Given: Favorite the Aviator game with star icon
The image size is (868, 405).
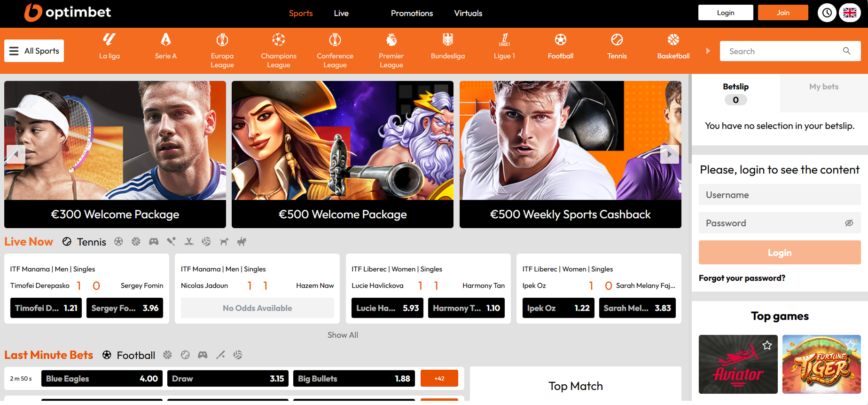Looking at the screenshot, I should (767, 346).
